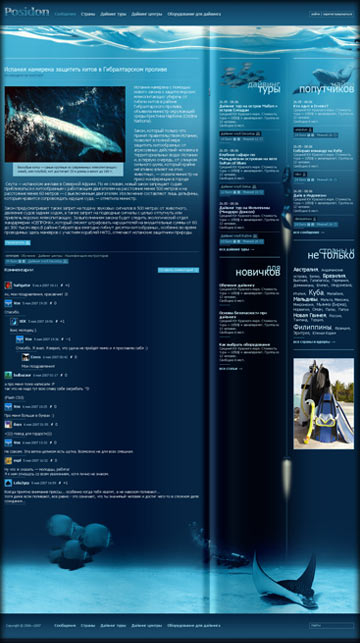Screen dimensions: 360x643
Task: Open the Мальдивы country tag
Action: tap(305, 299)
